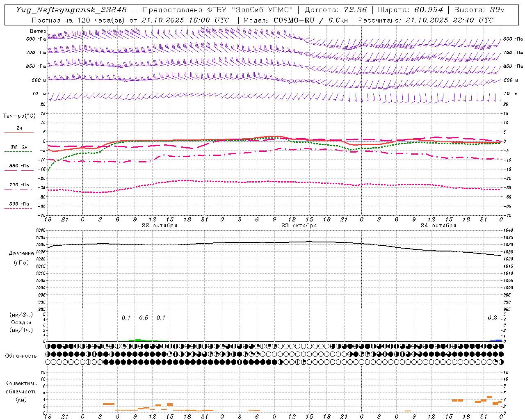Click the "500 м" wind level label on left
Screen dimensions: 525x420
pos(39,80)
